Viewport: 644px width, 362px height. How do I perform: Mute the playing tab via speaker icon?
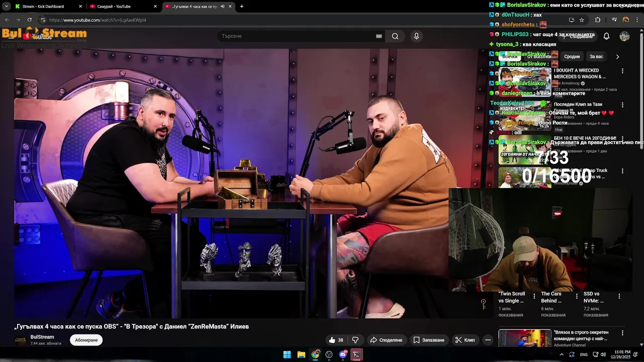(222, 7)
